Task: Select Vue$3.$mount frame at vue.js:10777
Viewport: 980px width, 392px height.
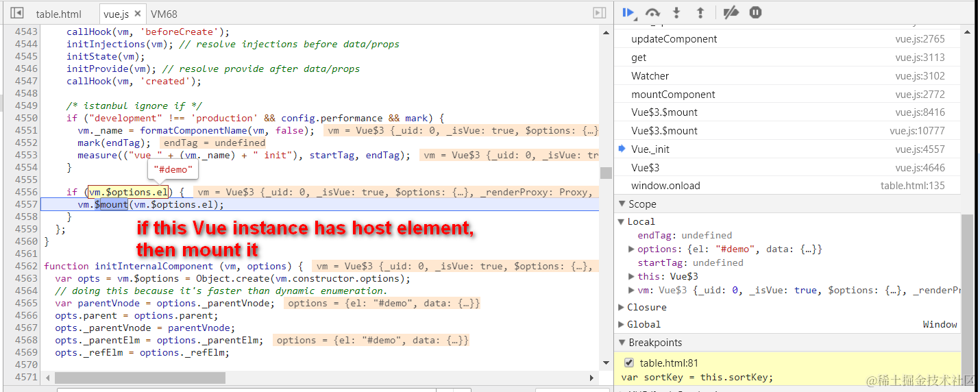Action: coord(787,131)
